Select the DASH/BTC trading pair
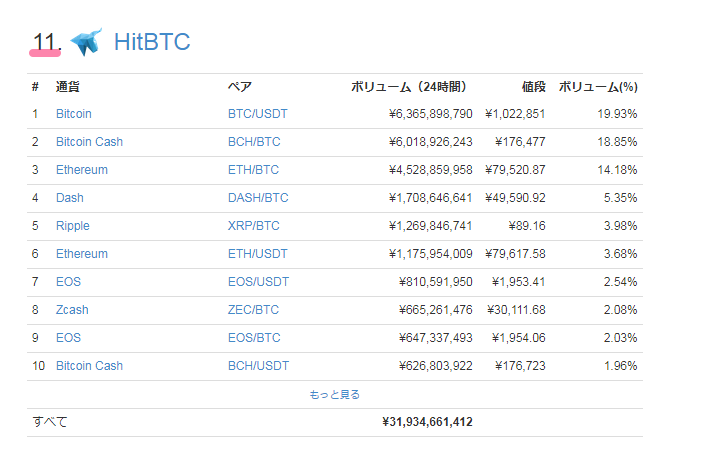Image resolution: width=713 pixels, height=455 pixels. click(257, 198)
